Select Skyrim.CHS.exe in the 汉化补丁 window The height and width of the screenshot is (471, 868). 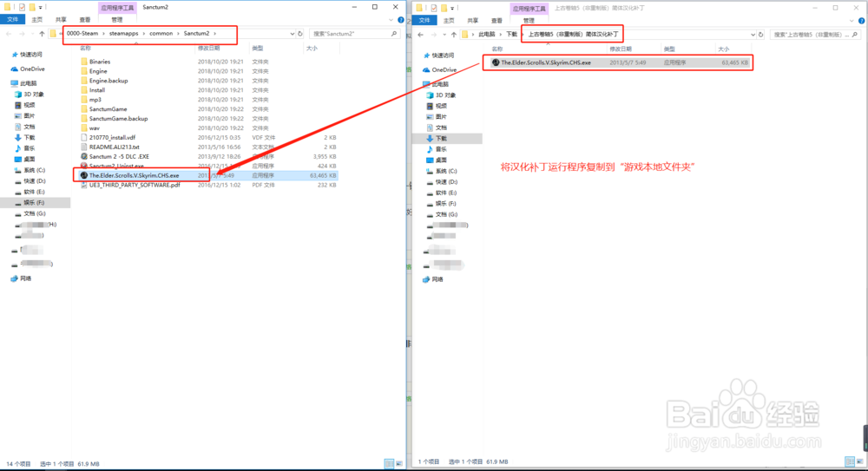click(x=546, y=63)
